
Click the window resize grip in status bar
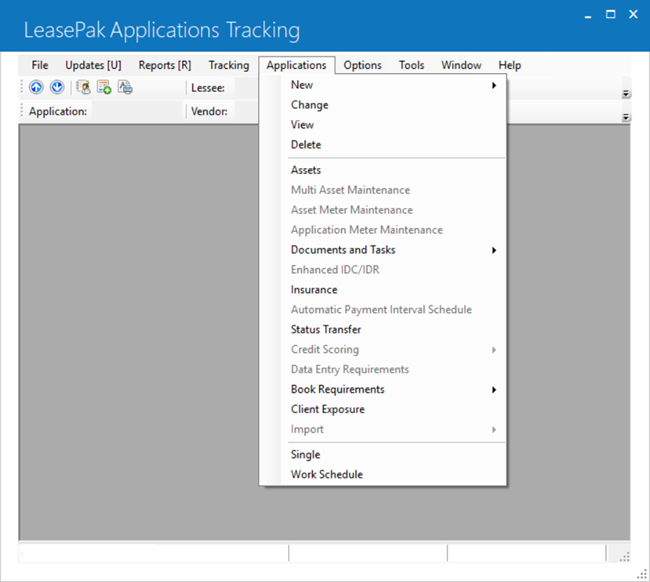[624, 557]
